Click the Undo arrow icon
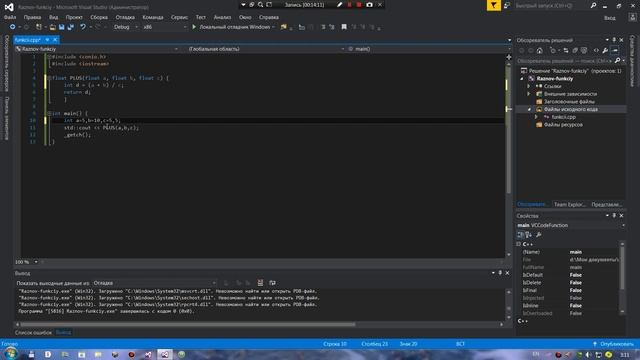This screenshot has height=360, width=640. 82,27
